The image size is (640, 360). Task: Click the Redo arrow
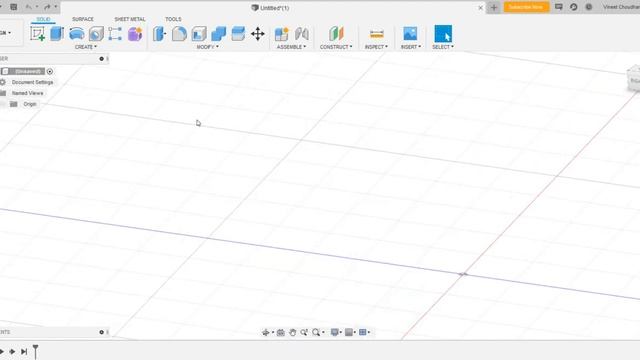[x=47, y=7]
